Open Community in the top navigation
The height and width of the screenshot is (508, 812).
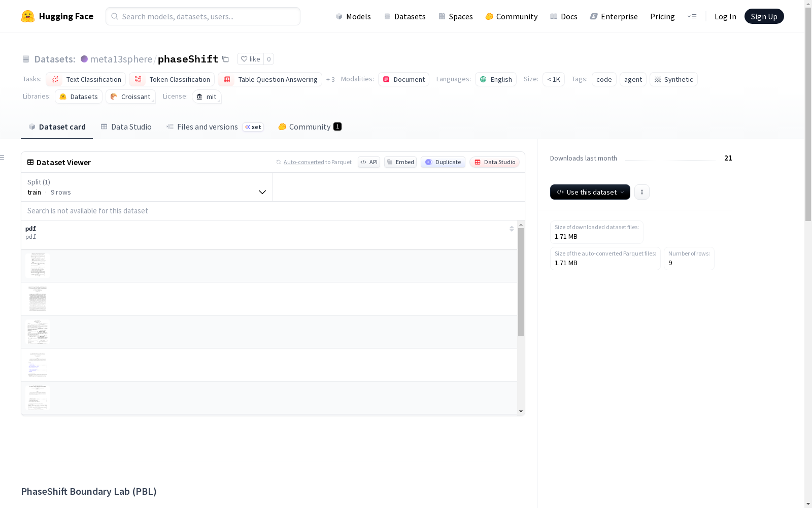pyautogui.click(x=512, y=16)
